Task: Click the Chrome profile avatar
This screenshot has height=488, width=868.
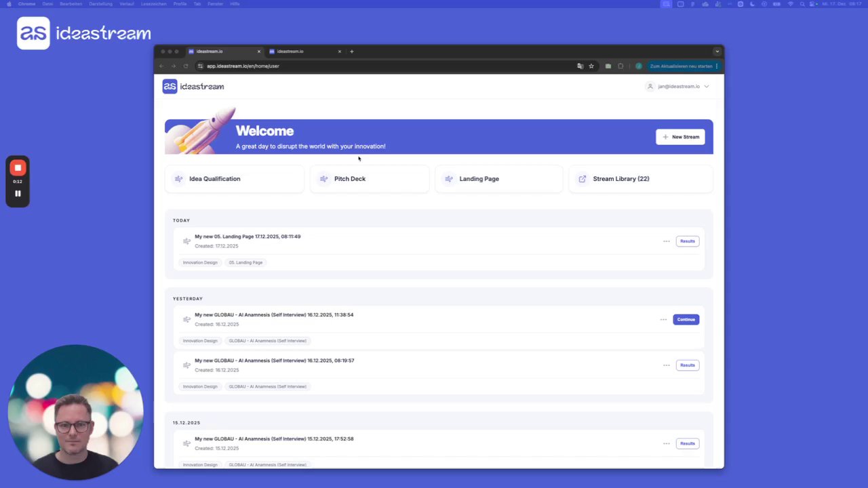Action: click(638, 66)
